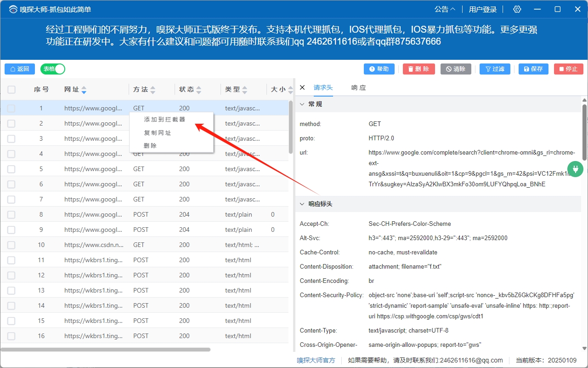Screen dimensions: 588x368
Task: Click the gray 清除 button
Action: (456, 69)
